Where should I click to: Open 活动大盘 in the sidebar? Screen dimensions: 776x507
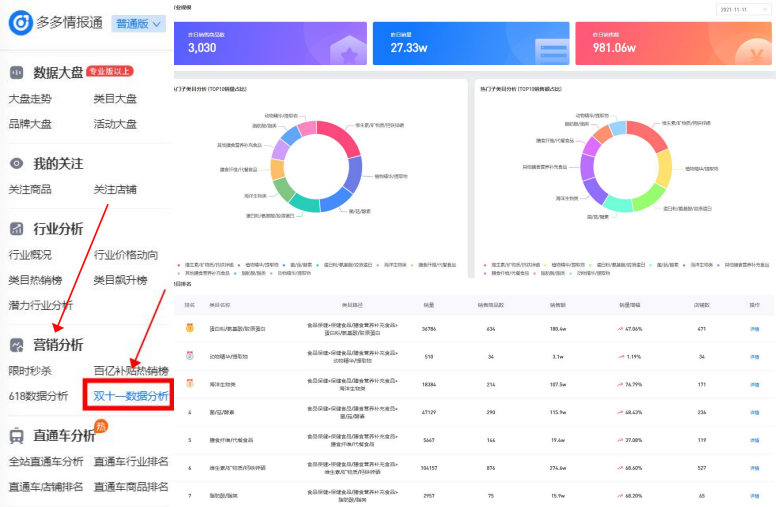pyautogui.click(x=115, y=124)
